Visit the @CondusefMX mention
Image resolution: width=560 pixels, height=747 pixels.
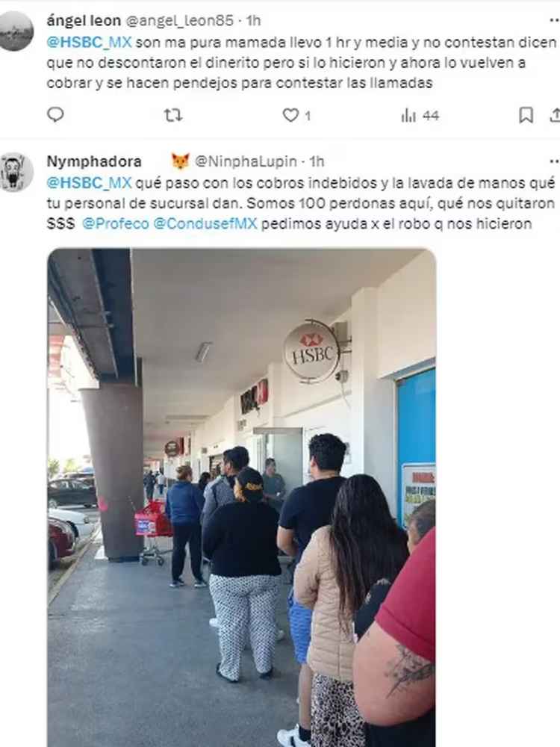[x=205, y=223]
